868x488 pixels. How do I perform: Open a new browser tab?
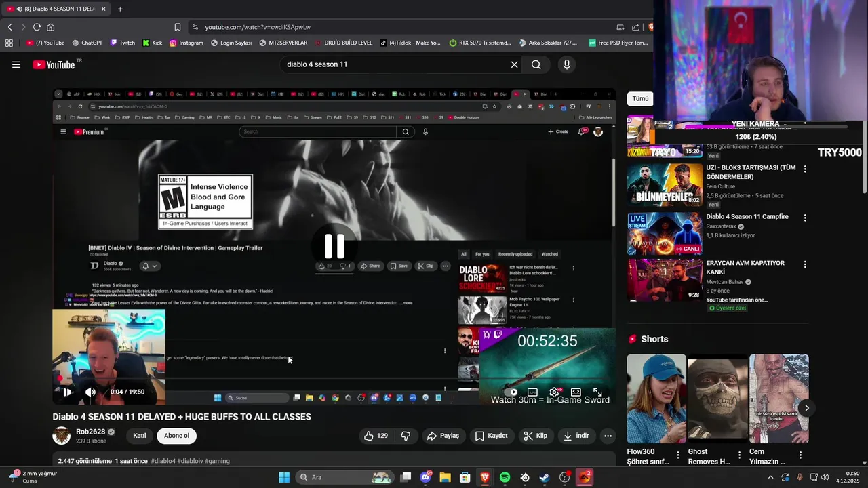point(120,9)
